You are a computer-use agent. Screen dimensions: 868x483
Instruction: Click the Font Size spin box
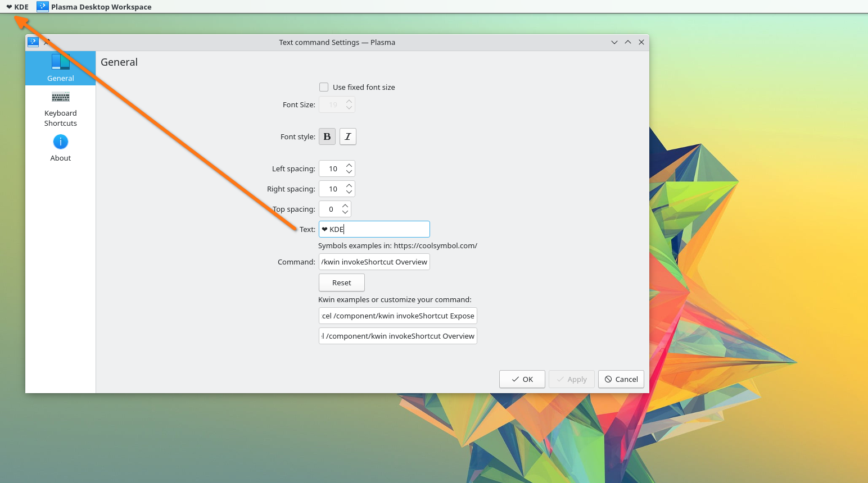tap(337, 104)
